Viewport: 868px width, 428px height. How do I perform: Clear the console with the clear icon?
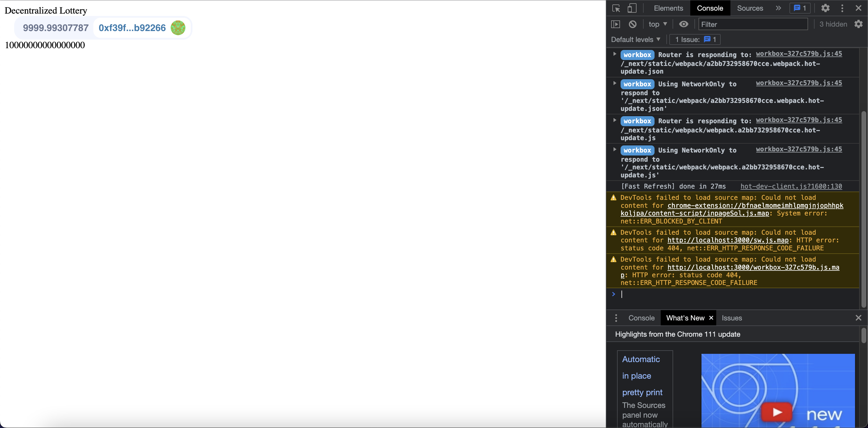[x=632, y=24]
